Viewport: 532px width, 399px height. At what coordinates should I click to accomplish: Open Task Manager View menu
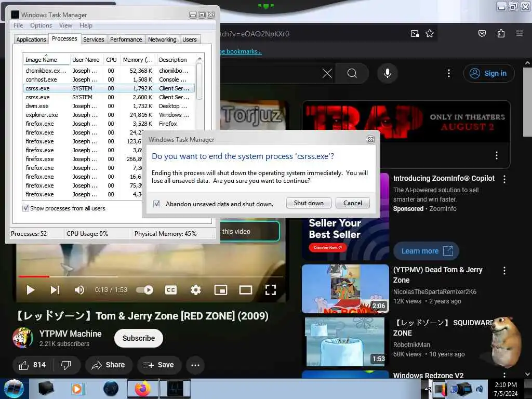[65, 25]
